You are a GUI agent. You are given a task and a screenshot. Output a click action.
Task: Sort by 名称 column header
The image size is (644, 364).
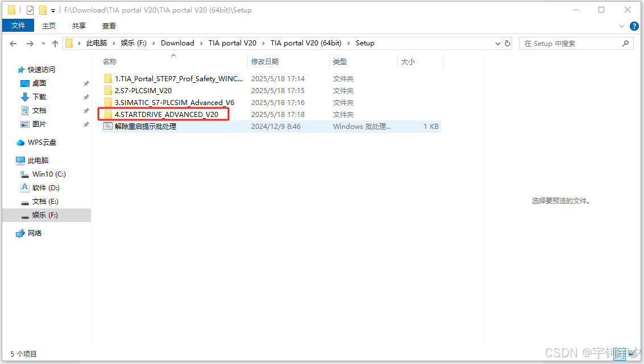tap(110, 61)
